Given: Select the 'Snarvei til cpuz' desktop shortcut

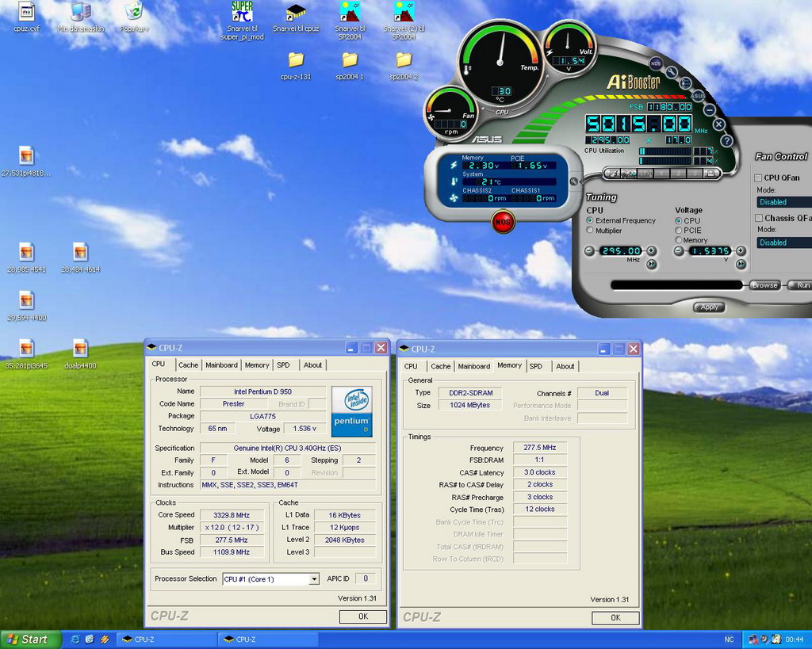Looking at the screenshot, I should coord(296,17).
